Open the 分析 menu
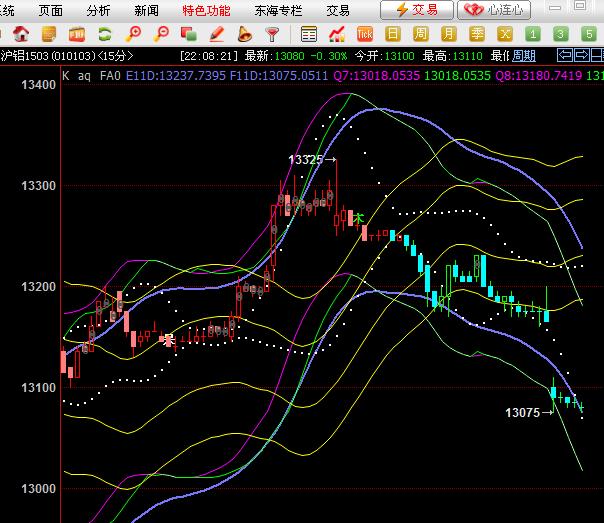604x523 pixels. pos(98,10)
